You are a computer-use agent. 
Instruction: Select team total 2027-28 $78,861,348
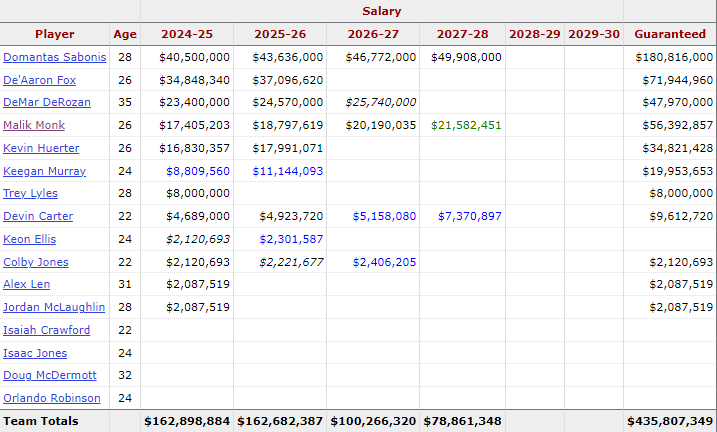pyautogui.click(x=462, y=421)
